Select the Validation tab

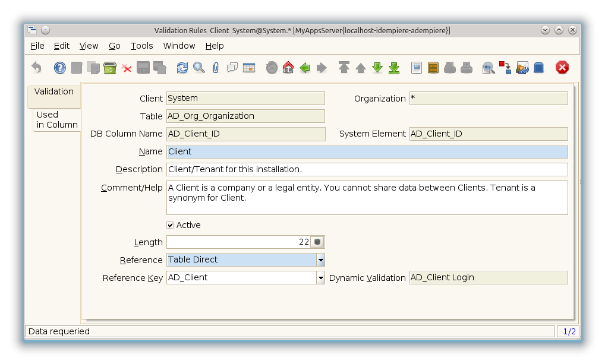[54, 96]
